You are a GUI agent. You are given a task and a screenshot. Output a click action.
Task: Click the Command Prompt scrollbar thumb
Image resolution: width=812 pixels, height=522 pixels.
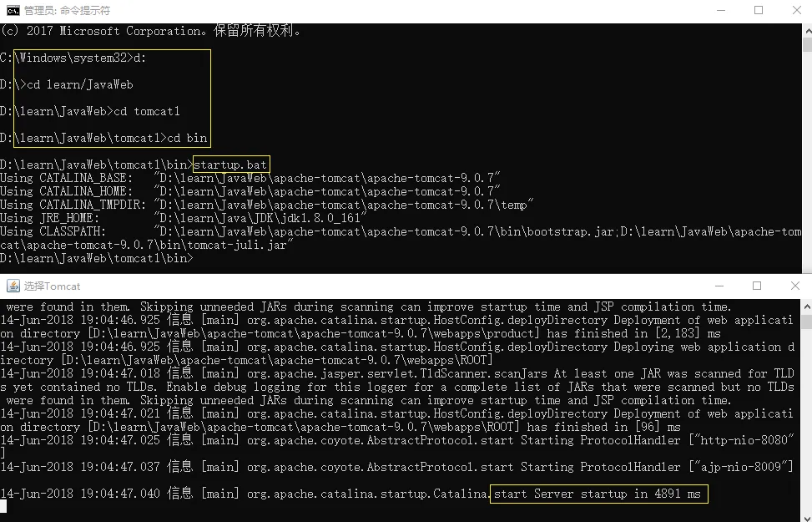tap(807, 44)
